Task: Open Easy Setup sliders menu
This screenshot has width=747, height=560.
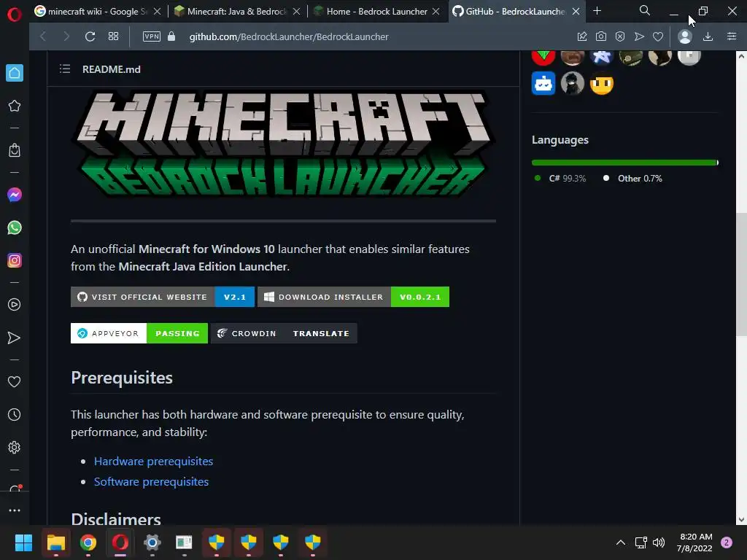Action: [x=732, y=36]
